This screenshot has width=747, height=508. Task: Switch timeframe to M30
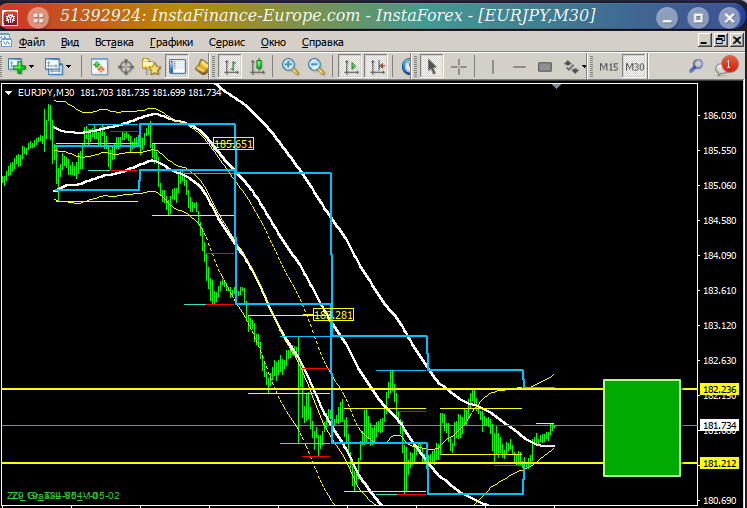coord(634,67)
